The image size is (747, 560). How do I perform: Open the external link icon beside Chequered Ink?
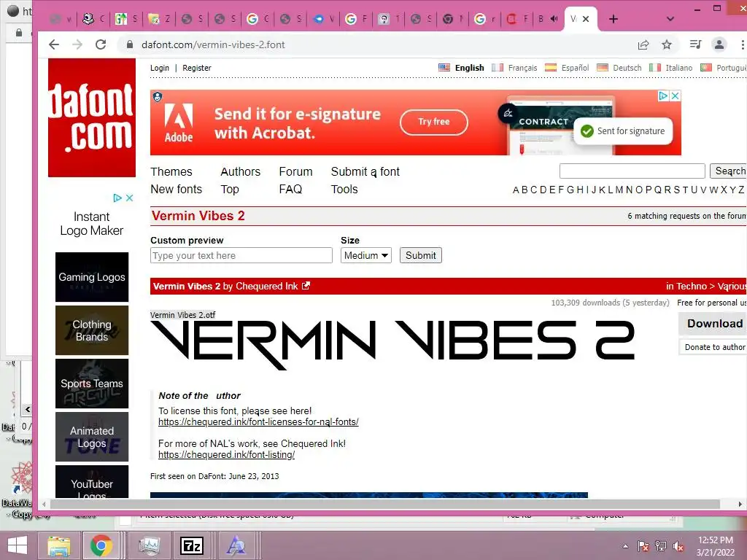(306, 286)
